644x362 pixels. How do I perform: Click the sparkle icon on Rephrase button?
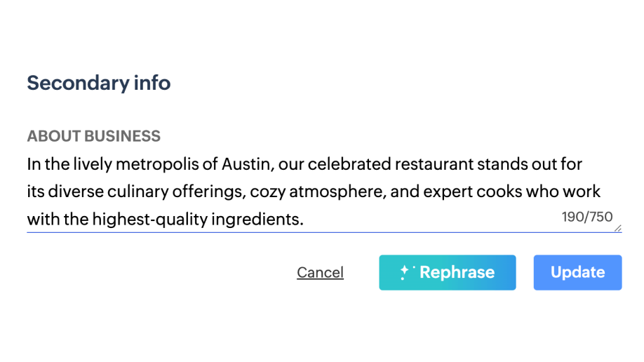click(x=406, y=273)
